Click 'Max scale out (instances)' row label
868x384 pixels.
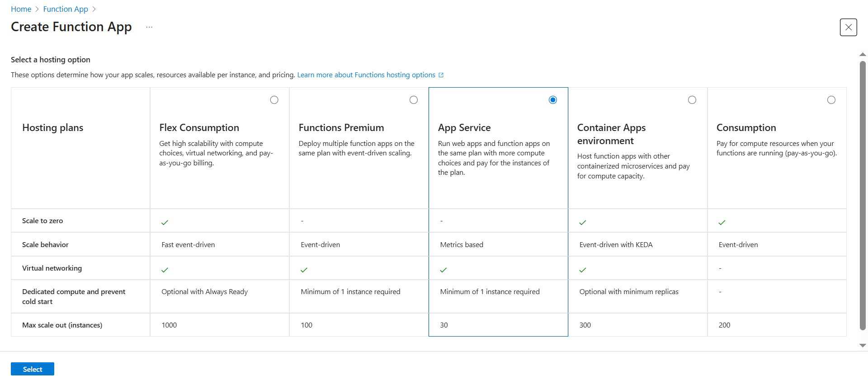62,325
